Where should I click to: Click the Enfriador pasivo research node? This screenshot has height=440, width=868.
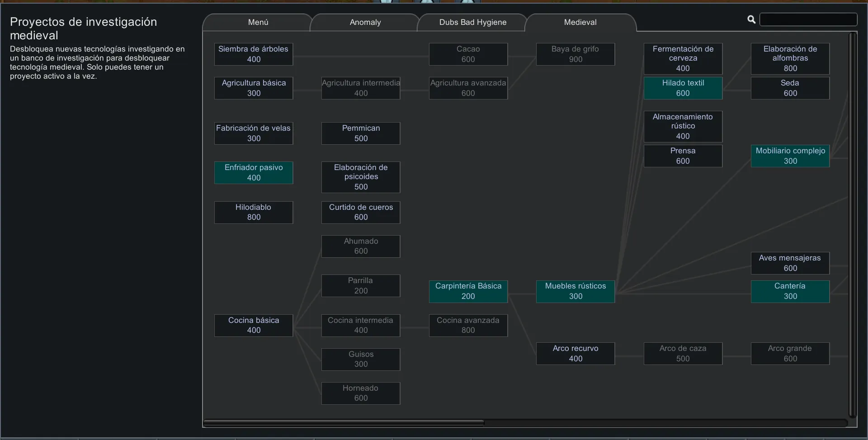(x=253, y=173)
